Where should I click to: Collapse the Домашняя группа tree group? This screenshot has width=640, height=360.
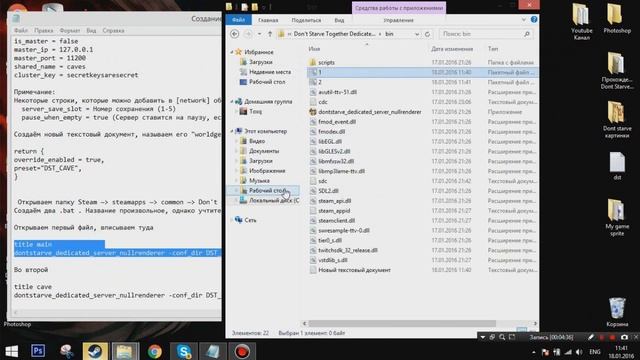coord(232,102)
